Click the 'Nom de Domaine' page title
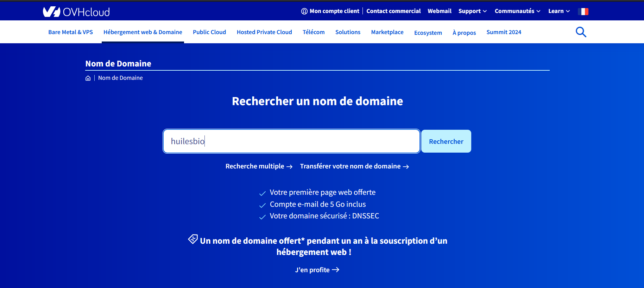 point(118,64)
